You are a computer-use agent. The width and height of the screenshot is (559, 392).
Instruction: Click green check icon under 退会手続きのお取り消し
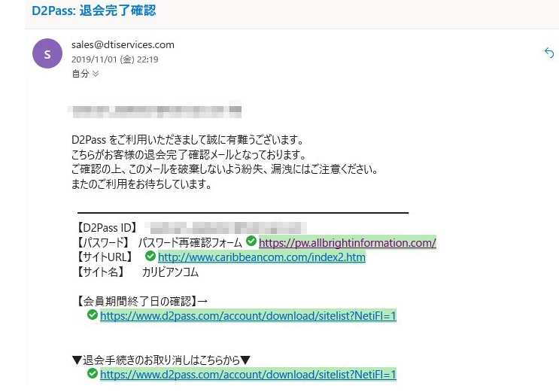(92, 374)
